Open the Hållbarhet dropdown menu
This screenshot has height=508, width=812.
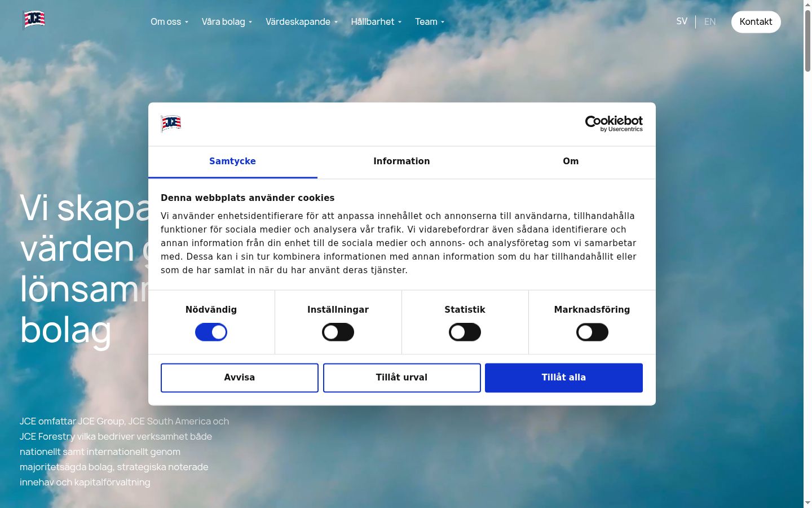tap(376, 21)
